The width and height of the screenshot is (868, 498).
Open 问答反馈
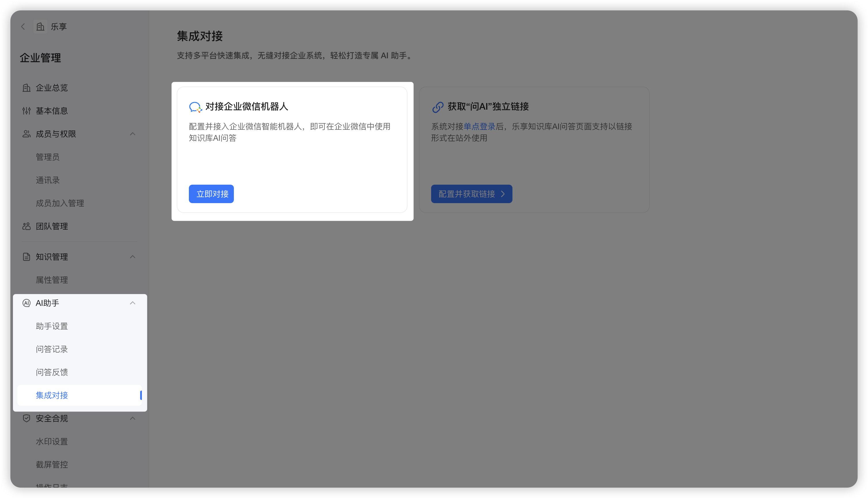point(79,372)
